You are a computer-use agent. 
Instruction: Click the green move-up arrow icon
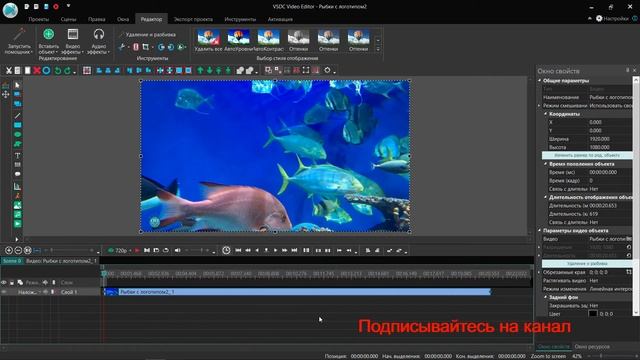(x=200, y=71)
